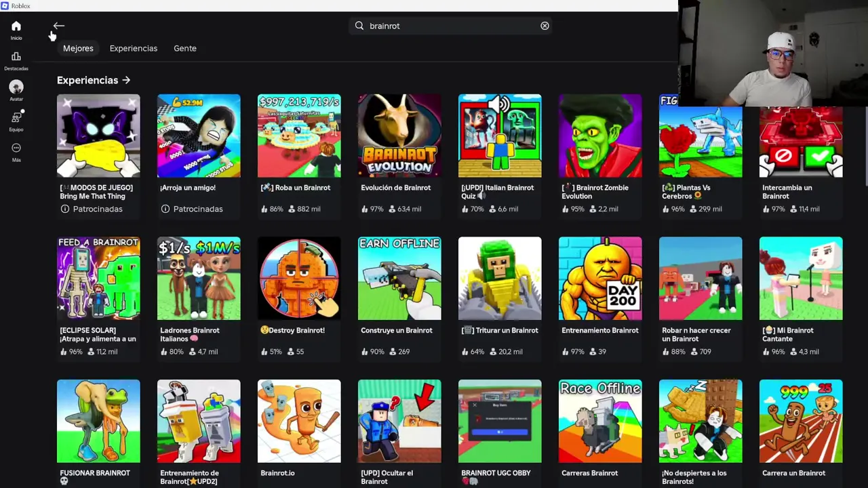Open Mi Brainrot Cantante thumbnail
This screenshot has height=488, width=868.
click(x=801, y=278)
